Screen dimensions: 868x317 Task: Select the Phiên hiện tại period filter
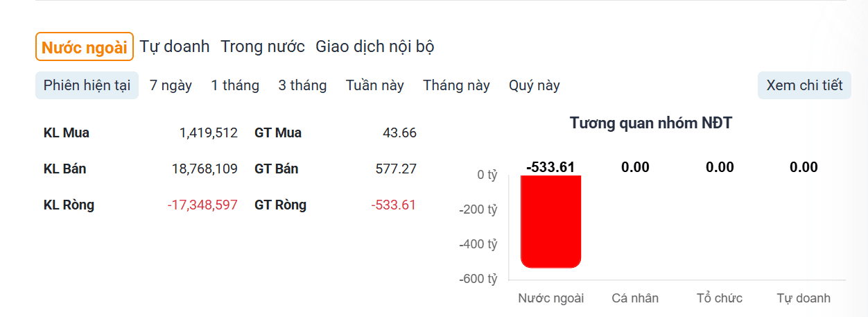(x=87, y=85)
